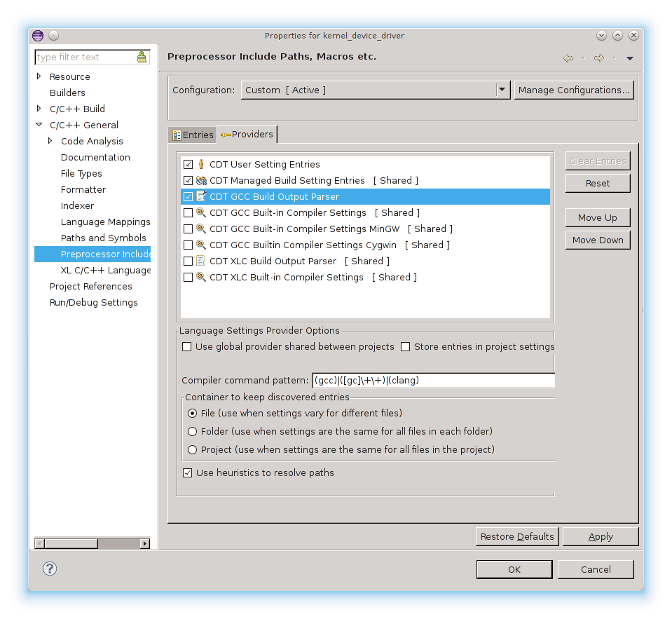The width and height of the screenshot is (672, 619).
Task: Switch to the Providers tab
Action: pos(247,134)
